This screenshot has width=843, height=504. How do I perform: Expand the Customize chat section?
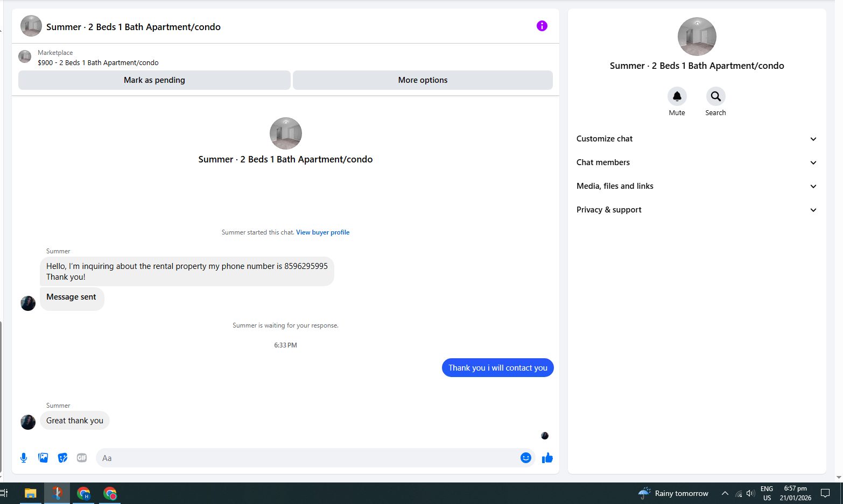pos(697,139)
